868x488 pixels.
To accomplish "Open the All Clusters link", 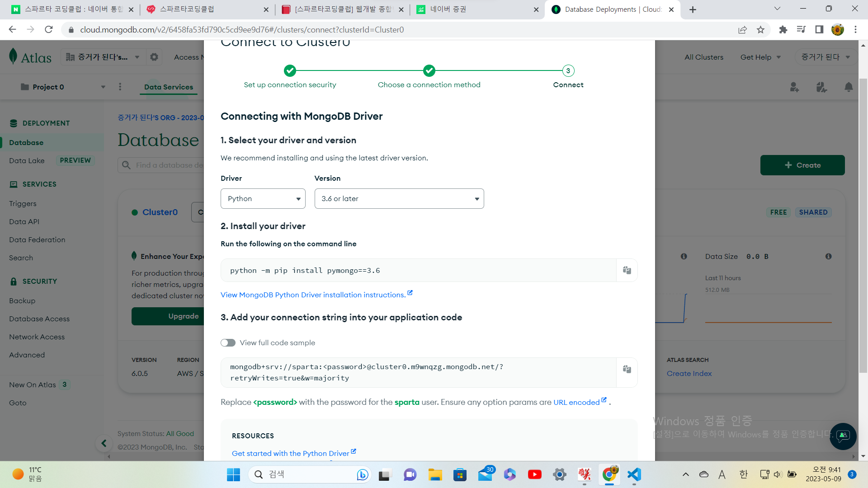I will click(x=704, y=57).
